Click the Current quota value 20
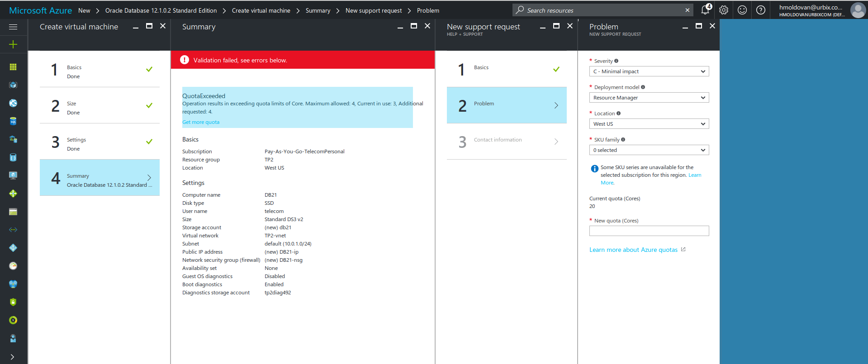868x364 pixels. point(592,206)
